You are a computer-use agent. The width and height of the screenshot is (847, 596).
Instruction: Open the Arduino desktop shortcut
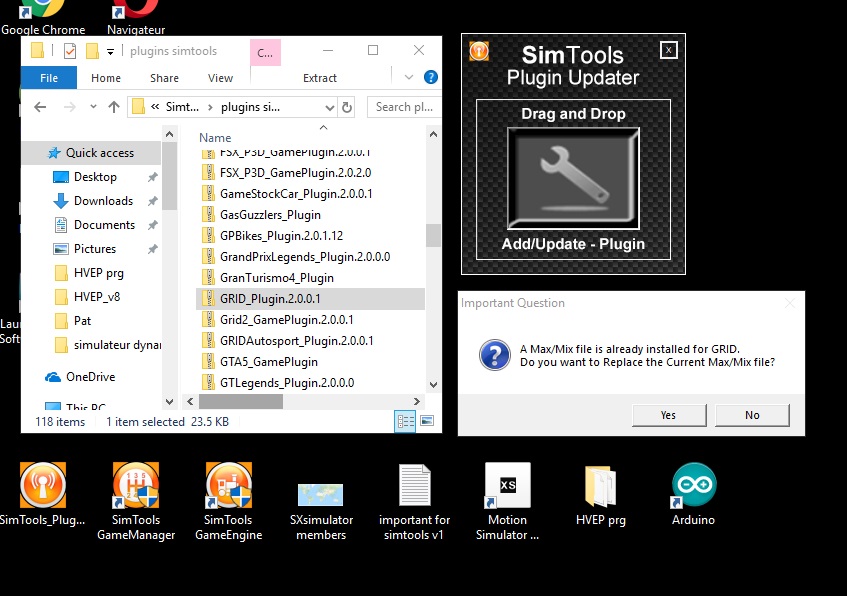694,495
